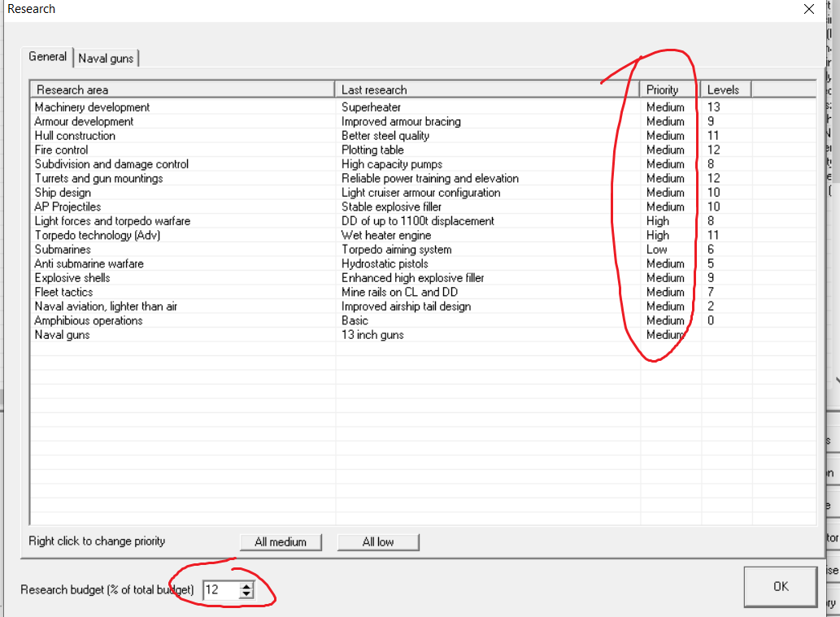
Task: Select the Machinery development row
Action: [x=92, y=107]
